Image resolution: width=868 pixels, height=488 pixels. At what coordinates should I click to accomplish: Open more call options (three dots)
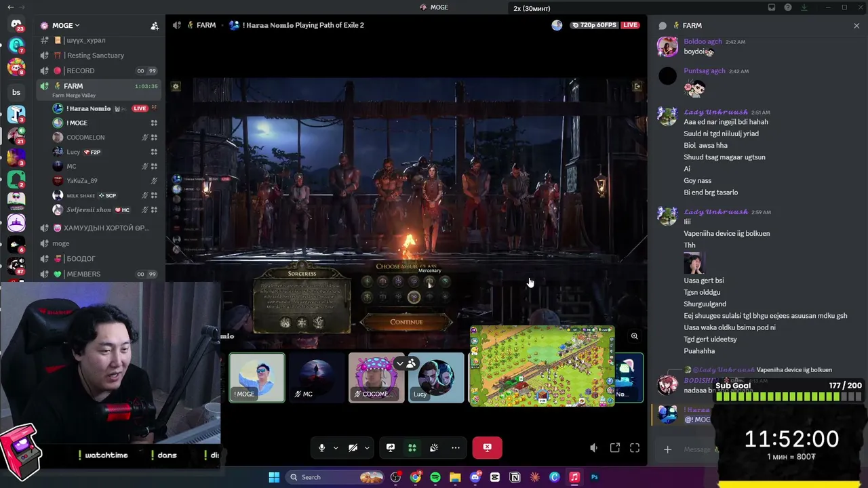click(x=456, y=447)
